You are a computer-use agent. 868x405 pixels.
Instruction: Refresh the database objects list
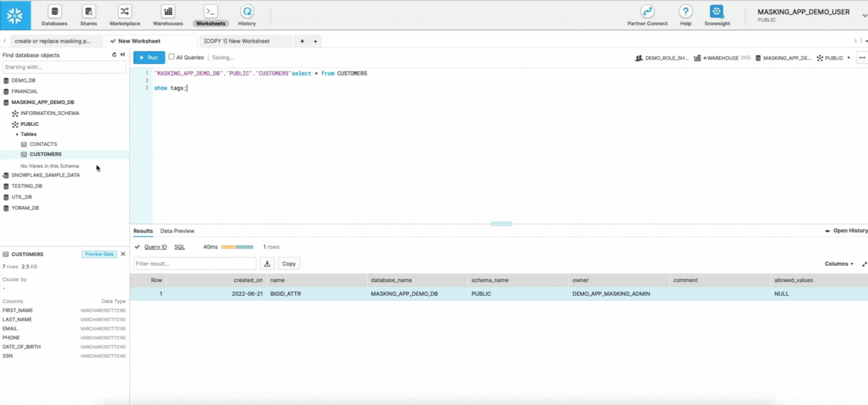114,55
